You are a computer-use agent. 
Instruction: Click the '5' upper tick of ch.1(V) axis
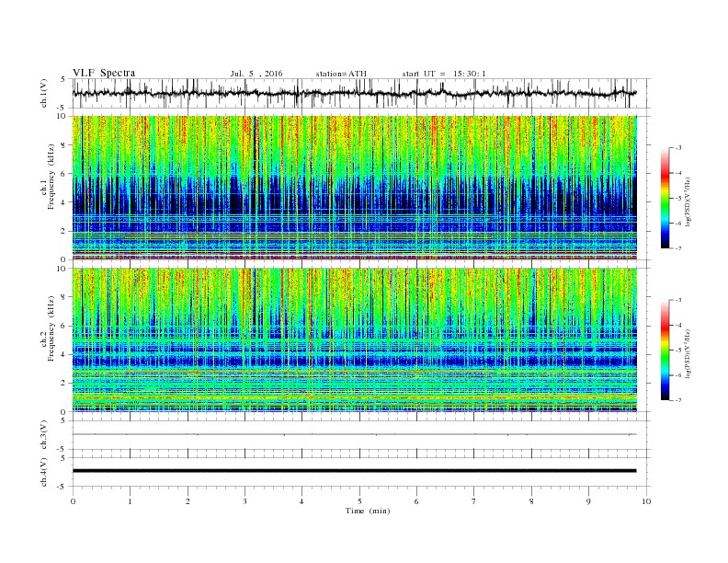tap(64, 79)
